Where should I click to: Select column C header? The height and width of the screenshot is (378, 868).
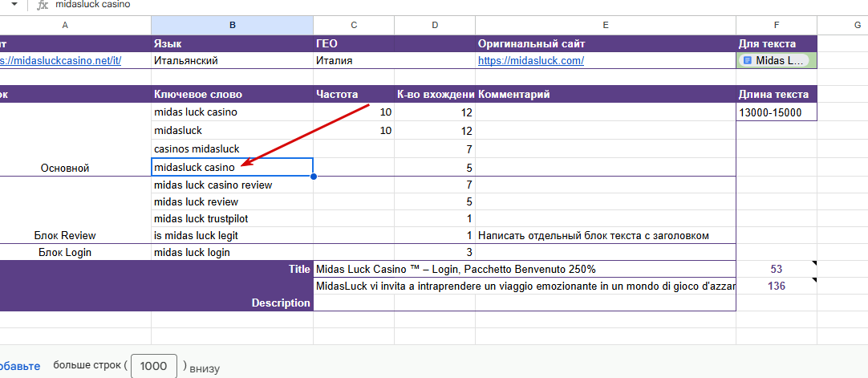pos(354,25)
